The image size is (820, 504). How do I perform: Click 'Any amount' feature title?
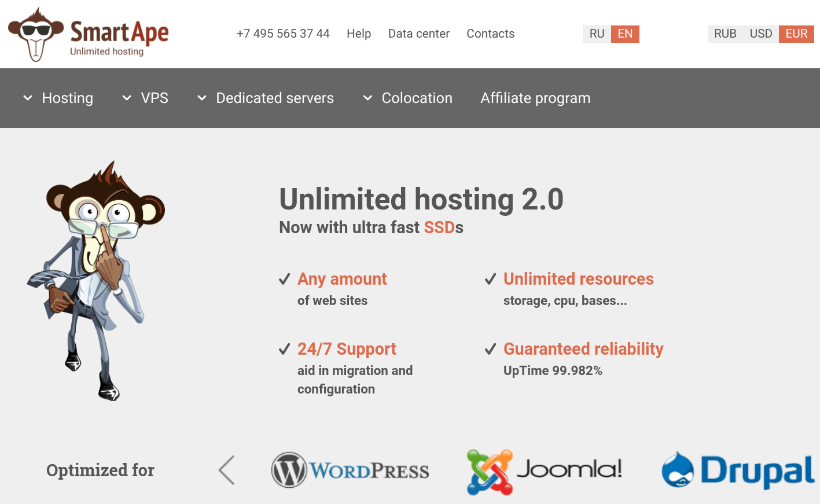coord(342,279)
